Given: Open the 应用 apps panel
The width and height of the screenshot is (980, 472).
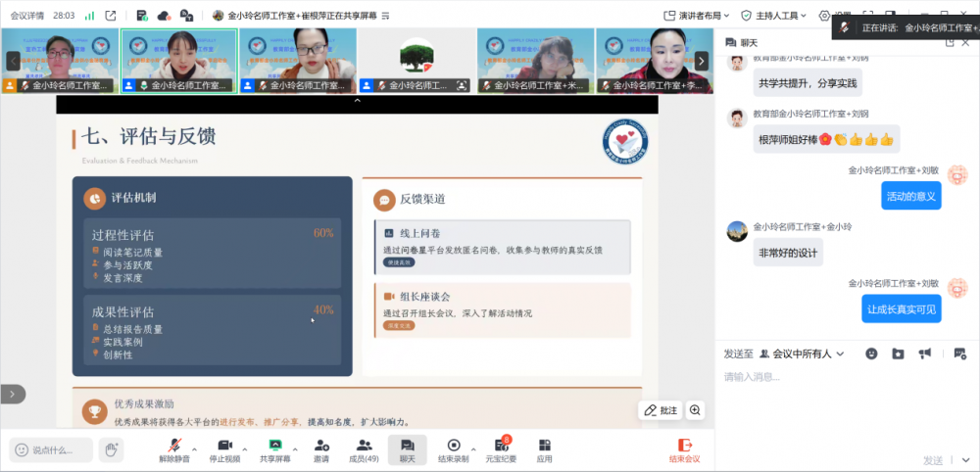Looking at the screenshot, I should click(x=544, y=449).
